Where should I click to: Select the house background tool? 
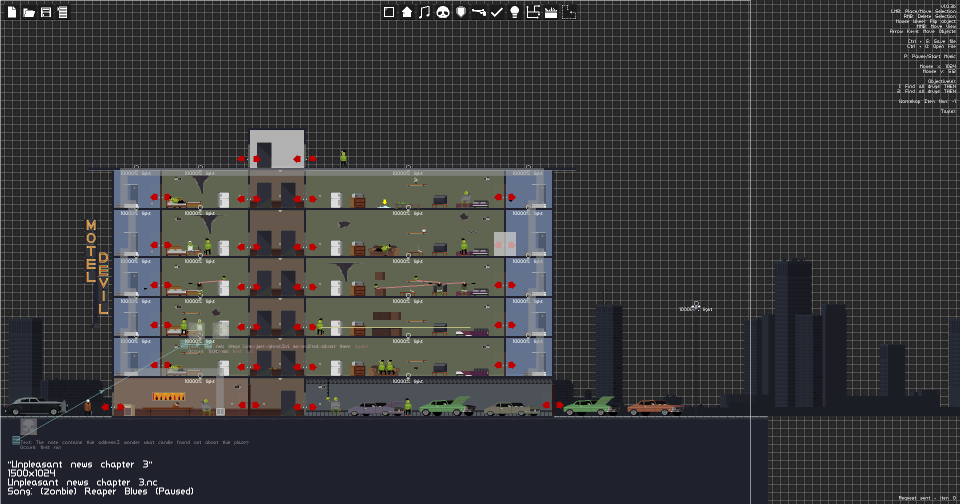click(x=407, y=12)
